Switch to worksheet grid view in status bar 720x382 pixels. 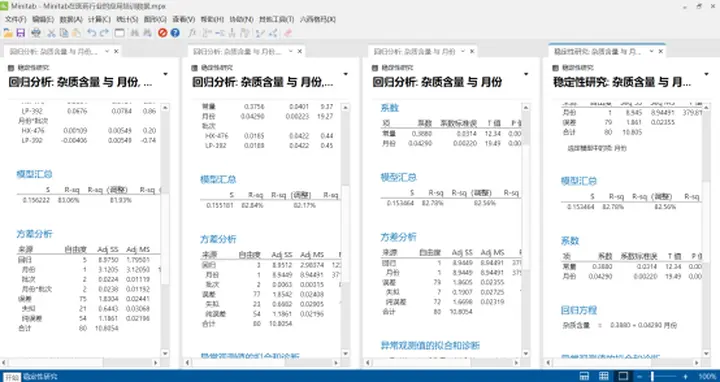click(604, 376)
